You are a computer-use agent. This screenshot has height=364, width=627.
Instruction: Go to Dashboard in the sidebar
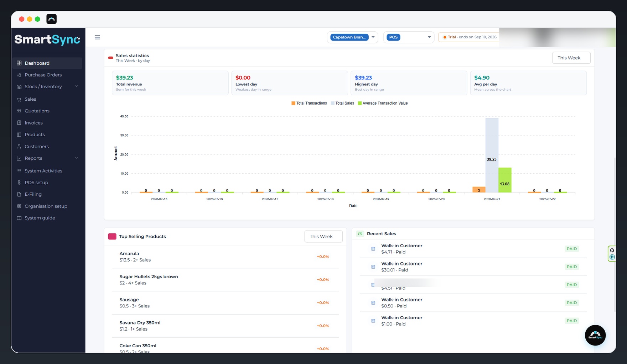[48, 63]
